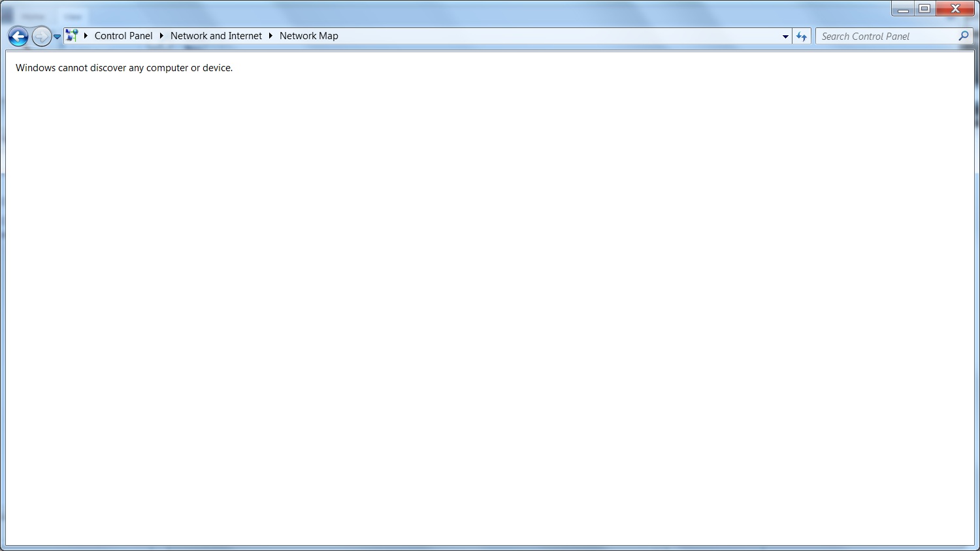980x551 pixels.
Task: Expand the arrow after Control Panel
Action: pos(161,36)
